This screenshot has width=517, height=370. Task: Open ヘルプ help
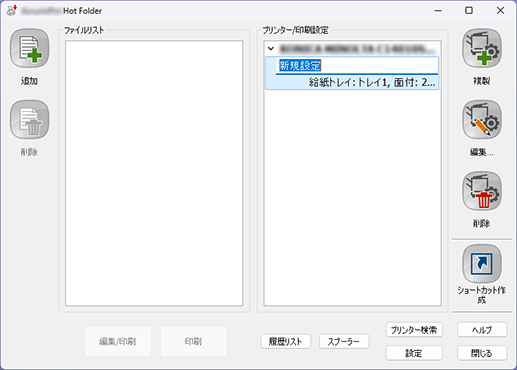point(482,330)
